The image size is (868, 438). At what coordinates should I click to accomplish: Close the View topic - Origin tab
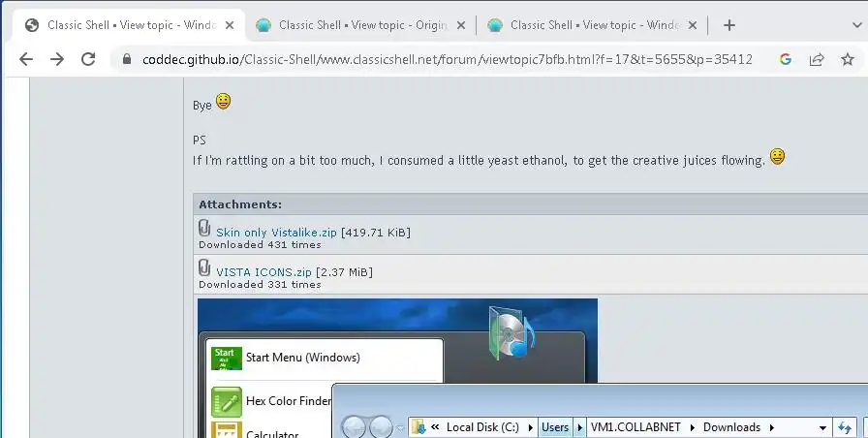pos(460,25)
